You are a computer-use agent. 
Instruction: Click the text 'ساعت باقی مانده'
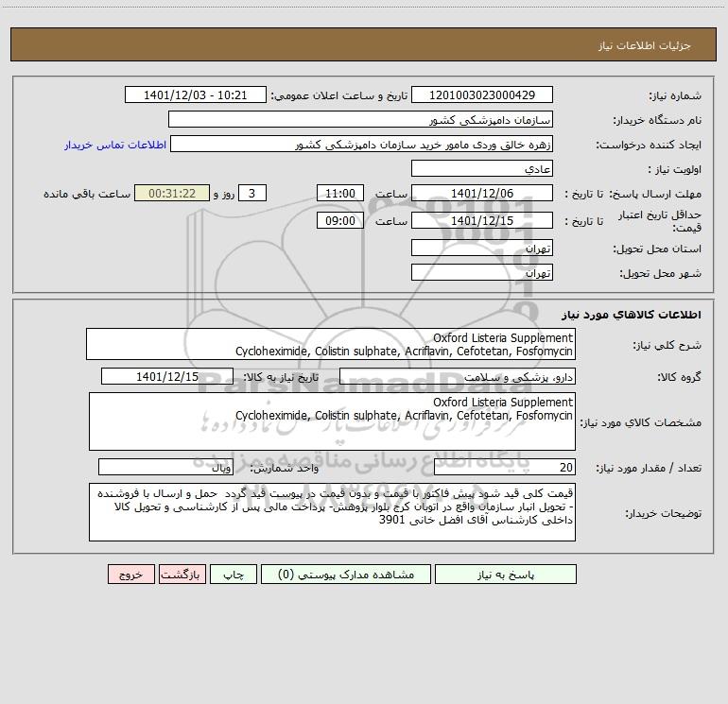tap(87, 194)
